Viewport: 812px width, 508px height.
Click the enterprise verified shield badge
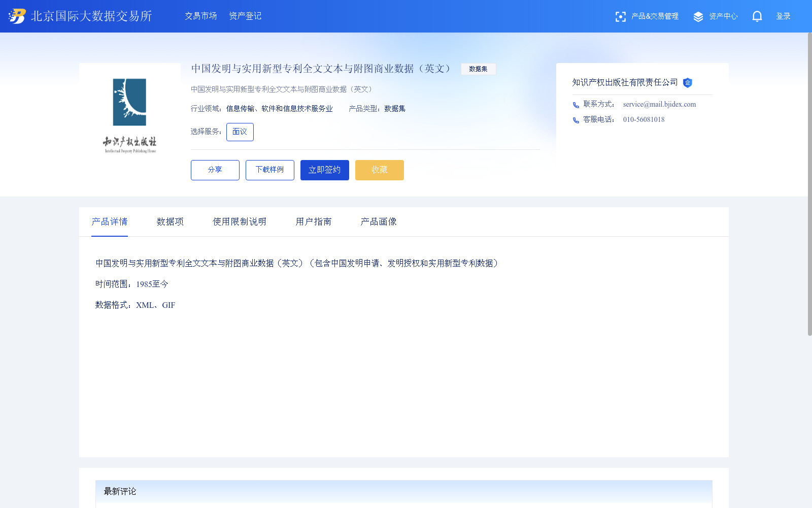tap(688, 83)
